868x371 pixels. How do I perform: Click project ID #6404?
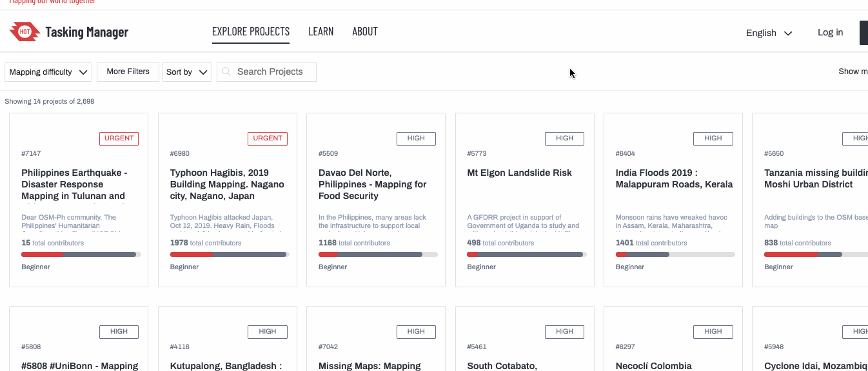click(x=626, y=154)
